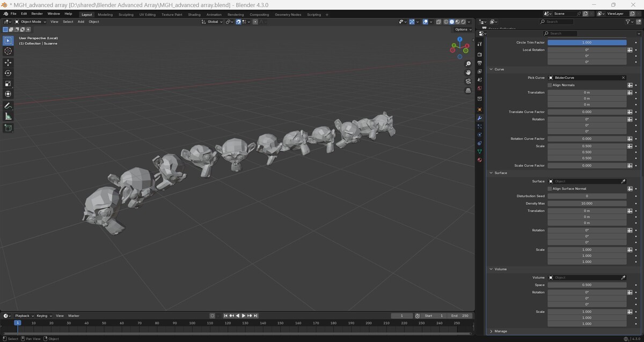644x342 pixels.
Task: Open the Render properties tab
Action: tap(480, 55)
